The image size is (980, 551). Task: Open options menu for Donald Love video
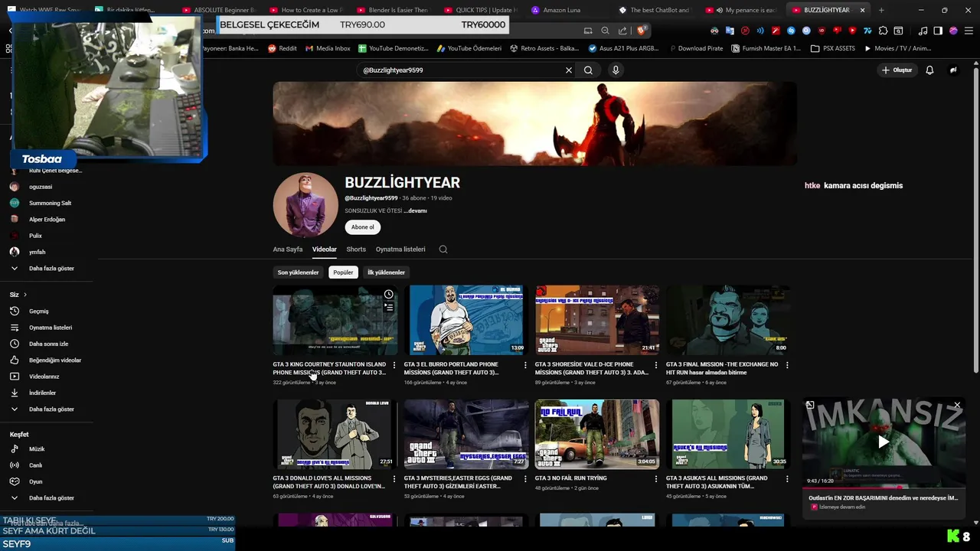394,479
